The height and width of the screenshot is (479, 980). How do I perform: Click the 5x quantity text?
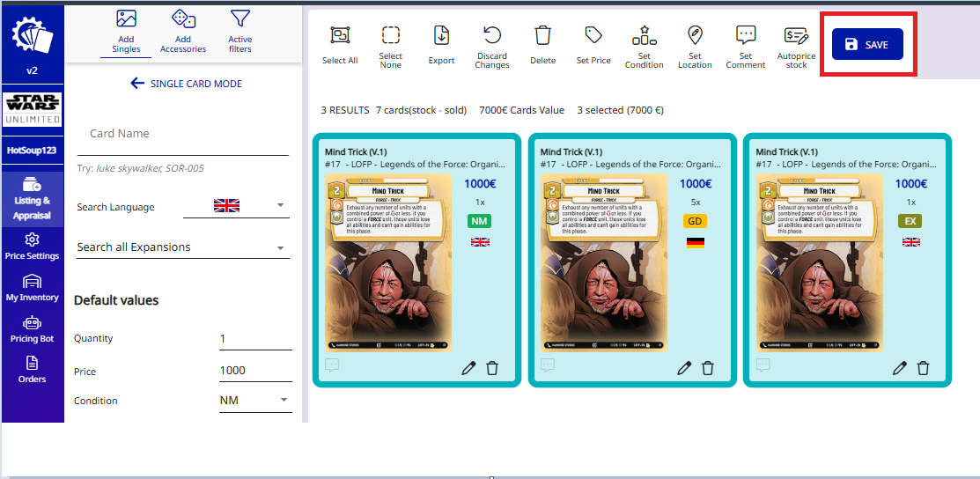click(x=696, y=203)
